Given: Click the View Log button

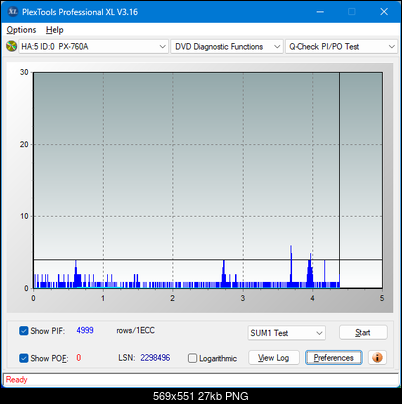Looking at the screenshot, I should 274,358.
